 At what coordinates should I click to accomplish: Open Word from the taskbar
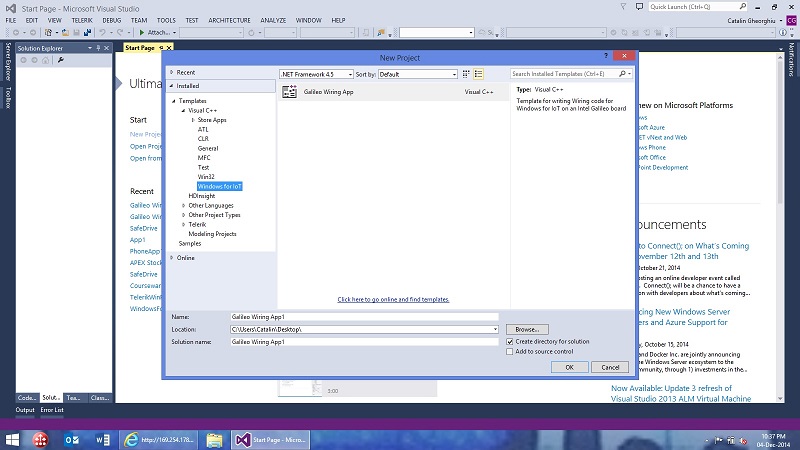click(x=103, y=440)
